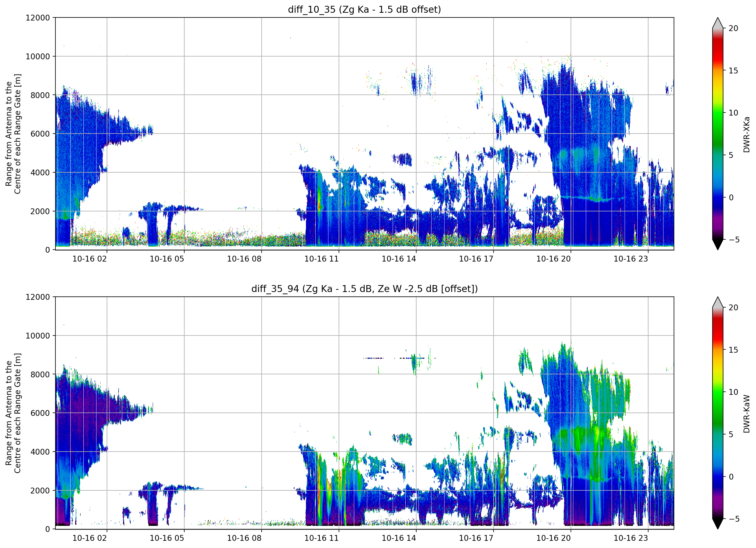Click the 0 y-tick of diff_35_94 plot
Viewport: 756px width, 548px height.
click(x=48, y=529)
